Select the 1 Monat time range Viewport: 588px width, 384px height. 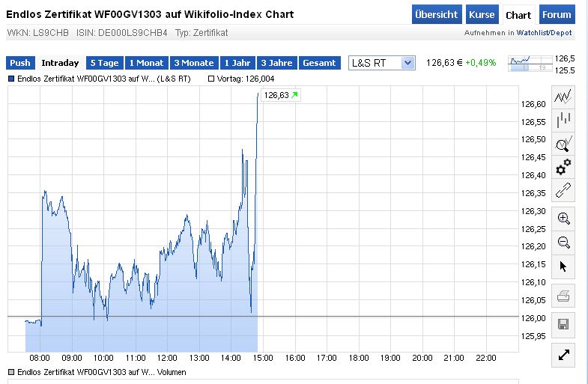(147, 63)
